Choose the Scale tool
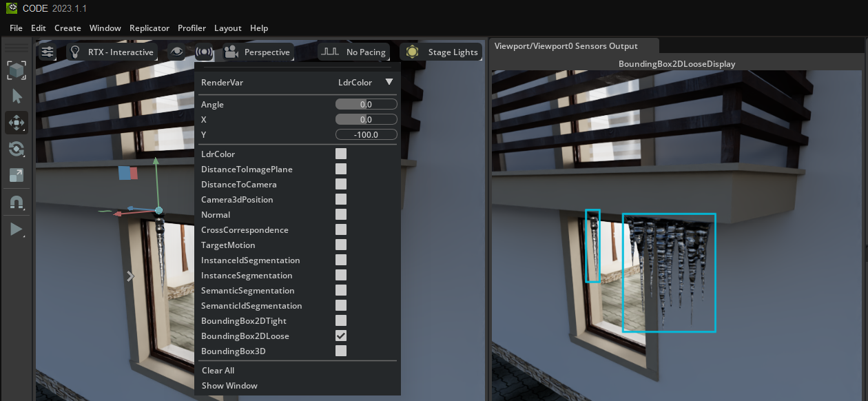 tap(17, 175)
